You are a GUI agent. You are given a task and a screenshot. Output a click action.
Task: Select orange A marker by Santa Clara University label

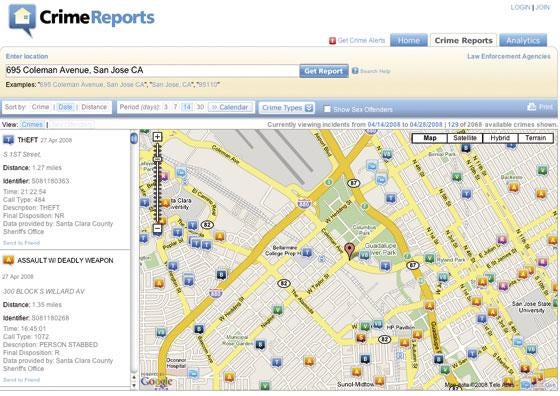point(165,203)
